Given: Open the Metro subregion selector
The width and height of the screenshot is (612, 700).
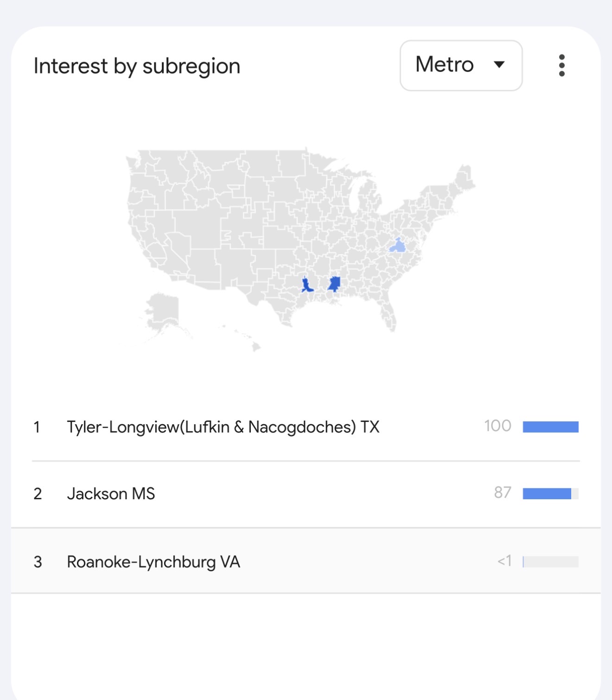Looking at the screenshot, I should [461, 65].
